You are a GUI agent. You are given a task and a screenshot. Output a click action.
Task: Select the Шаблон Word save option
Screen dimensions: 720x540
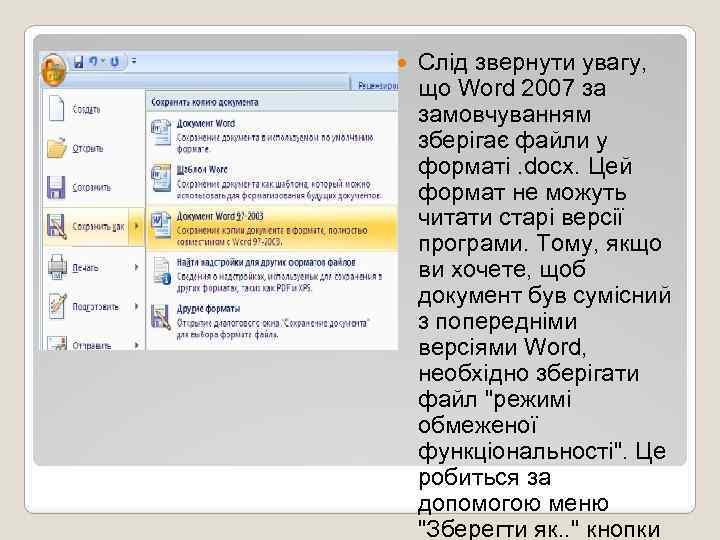pyautogui.click(x=272, y=182)
